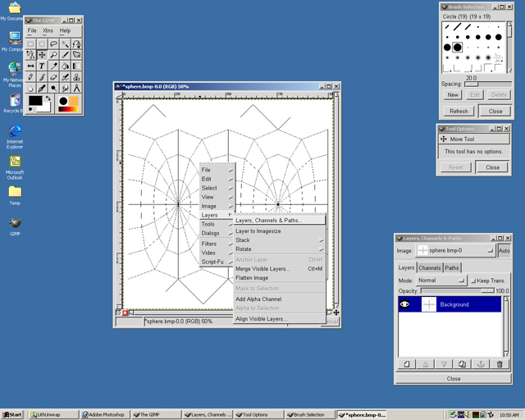Choose the Text tool

[x=42, y=66]
